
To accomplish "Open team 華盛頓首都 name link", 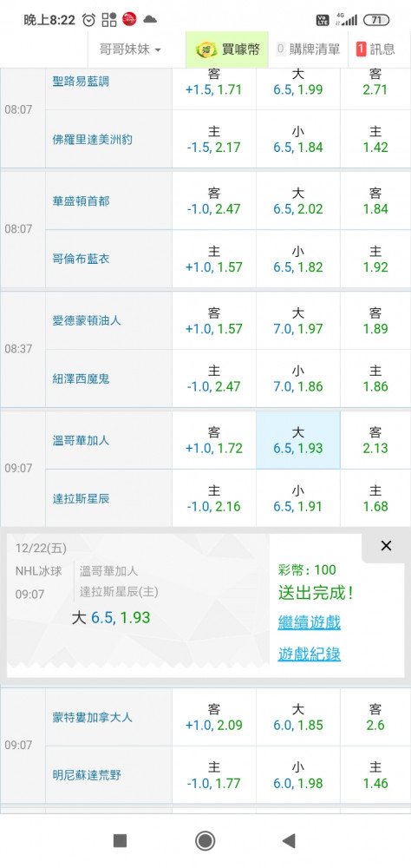I will (x=81, y=201).
